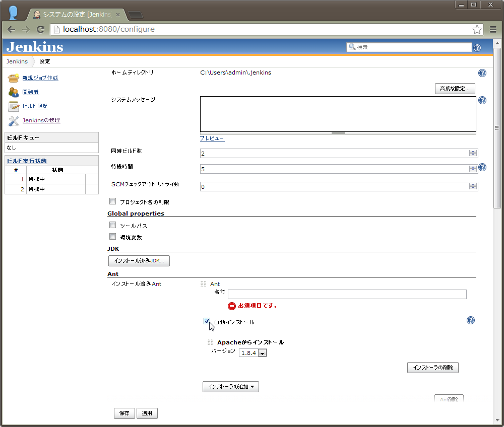Open the ビルド実行状態 link
Viewport: 504px width, 427px height.
(x=27, y=161)
